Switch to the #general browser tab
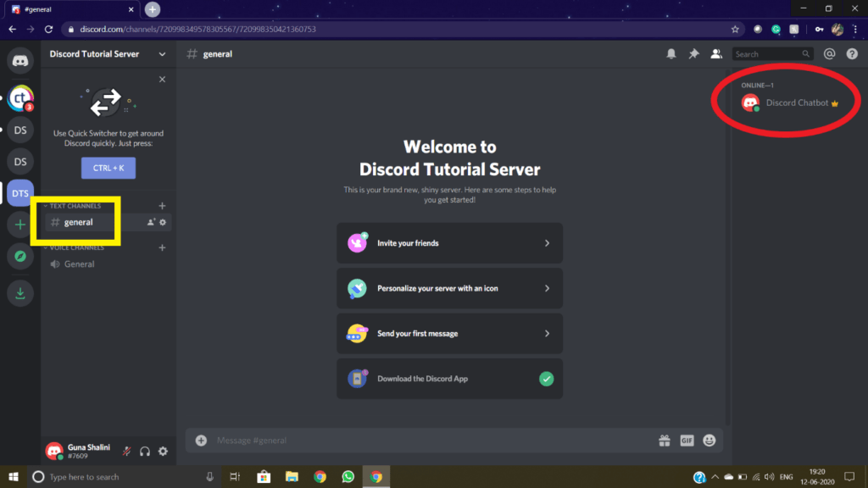The image size is (868, 488). click(x=72, y=9)
